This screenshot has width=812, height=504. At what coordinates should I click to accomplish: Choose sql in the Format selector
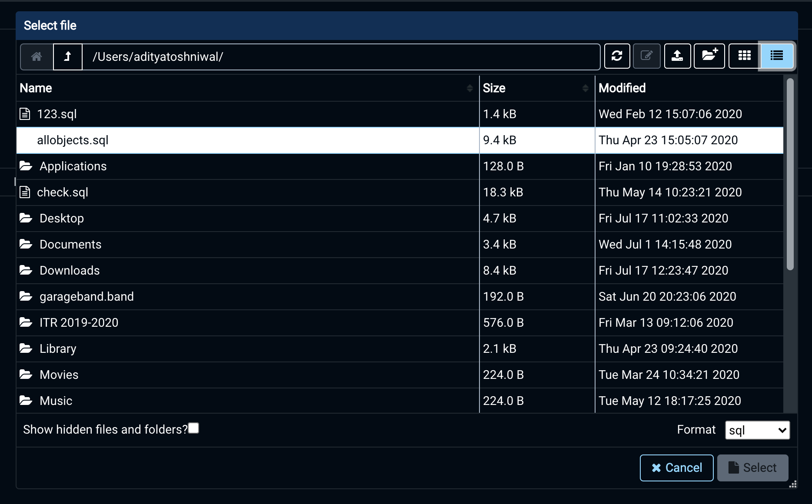(757, 430)
